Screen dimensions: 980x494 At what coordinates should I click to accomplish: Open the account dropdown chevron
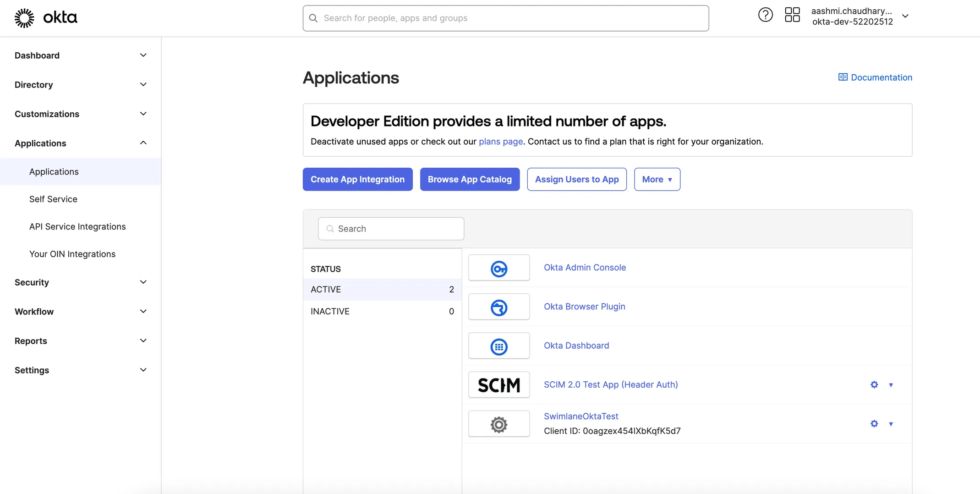[x=905, y=16]
